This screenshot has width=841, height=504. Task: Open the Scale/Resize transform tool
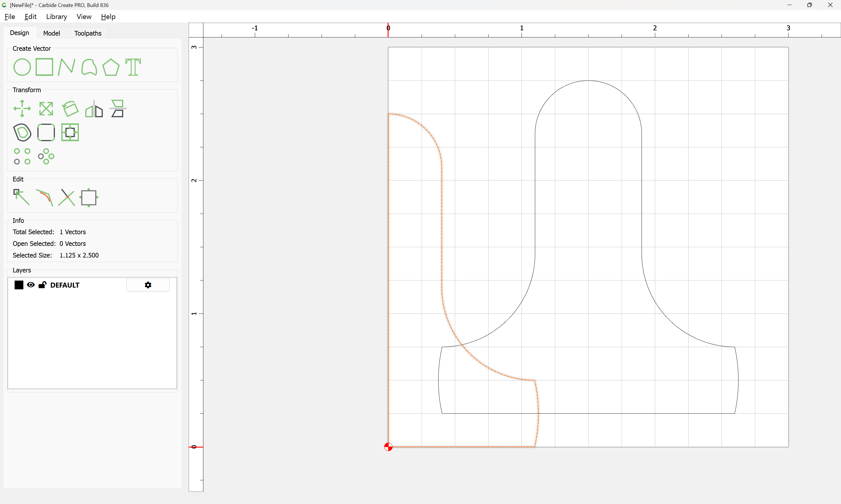pos(46,109)
